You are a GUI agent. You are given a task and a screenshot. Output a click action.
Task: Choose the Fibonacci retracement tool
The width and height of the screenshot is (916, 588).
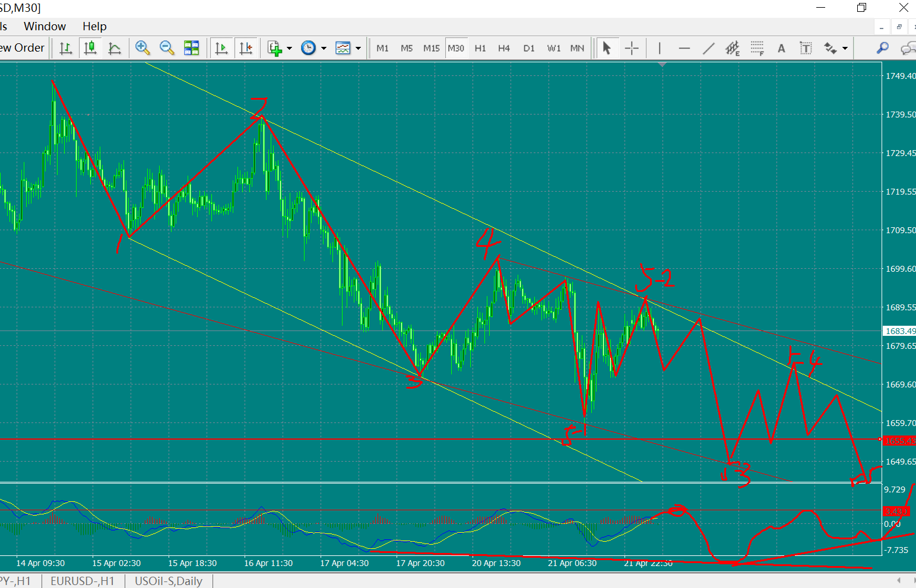pyautogui.click(x=757, y=48)
